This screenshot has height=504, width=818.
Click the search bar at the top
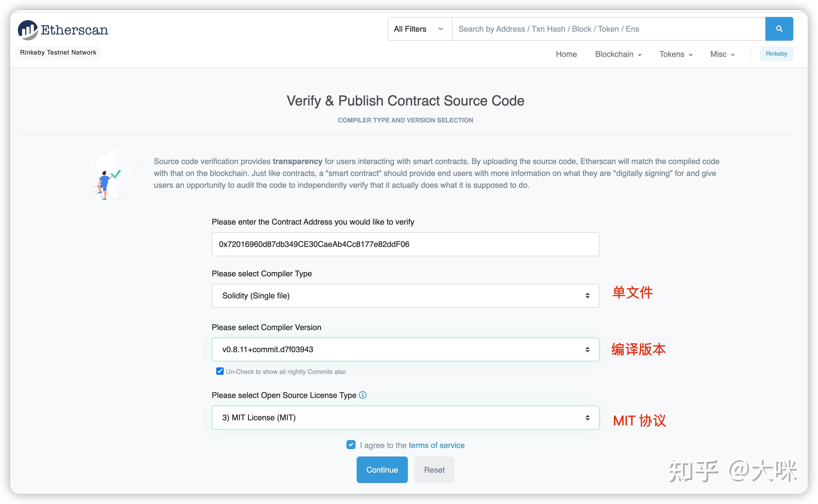[x=607, y=29]
